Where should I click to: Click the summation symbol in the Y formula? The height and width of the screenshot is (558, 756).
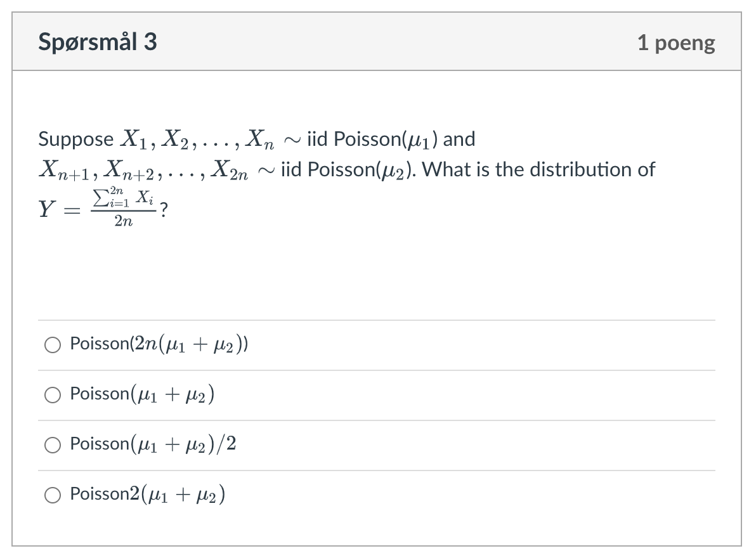(x=100, y=198)
